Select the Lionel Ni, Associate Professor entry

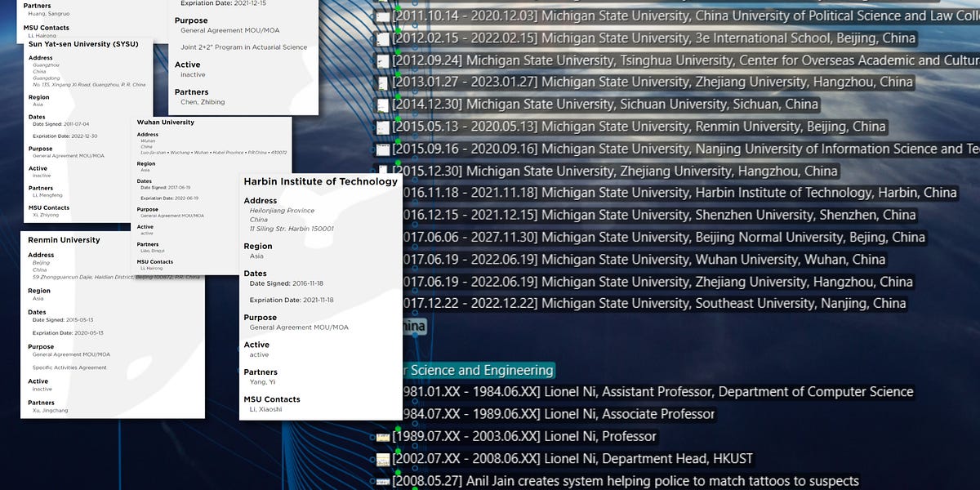tap(558, 414)
